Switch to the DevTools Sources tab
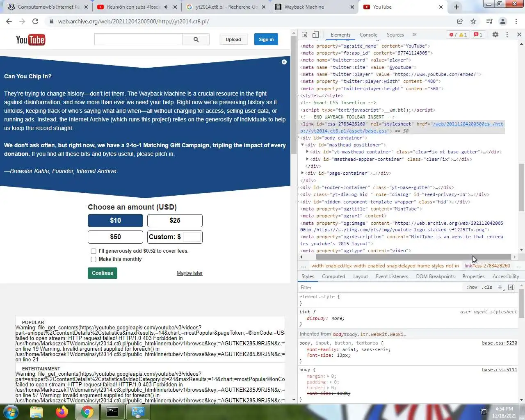The image size is (525, 420). [395, 35]
